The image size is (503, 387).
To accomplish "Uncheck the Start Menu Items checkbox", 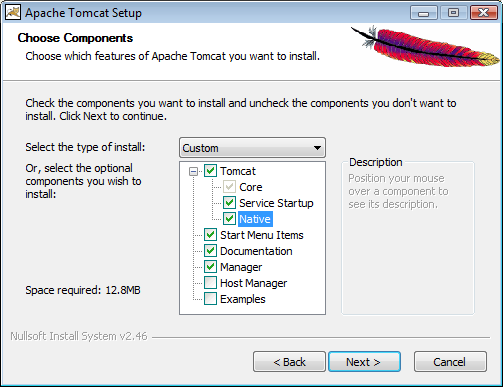I will coord(210,235).
